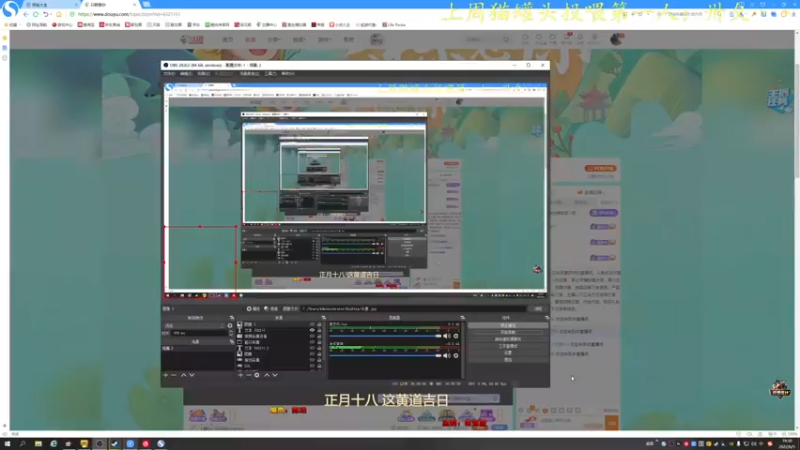
Task: Mute the second audio mixer track
Action: [x=446, y=356]
